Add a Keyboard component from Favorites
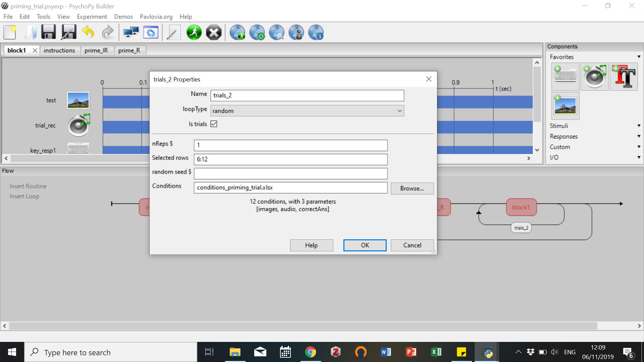644x362 pixels. click(x=565, y=77)
